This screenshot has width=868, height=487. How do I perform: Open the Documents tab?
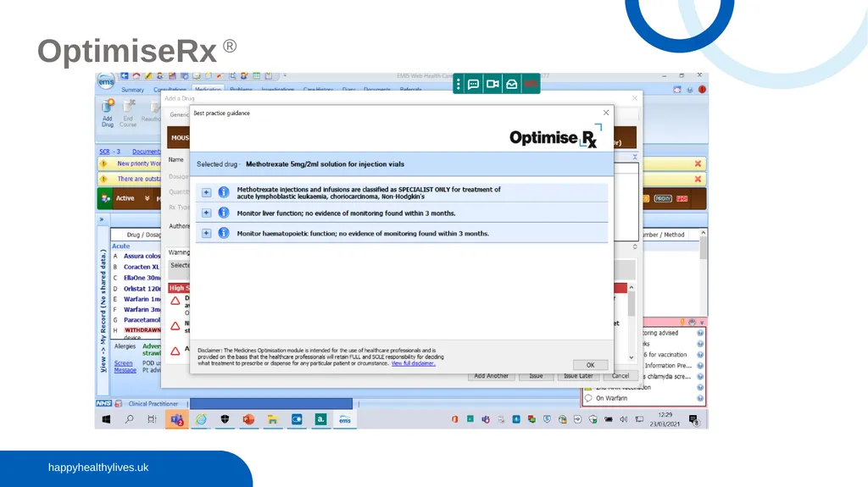377,89
